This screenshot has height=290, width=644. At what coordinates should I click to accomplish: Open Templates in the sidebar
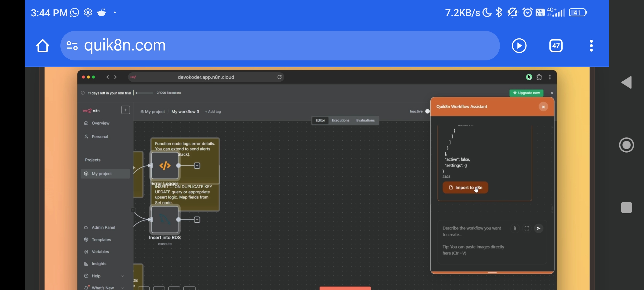coord(101,240)
